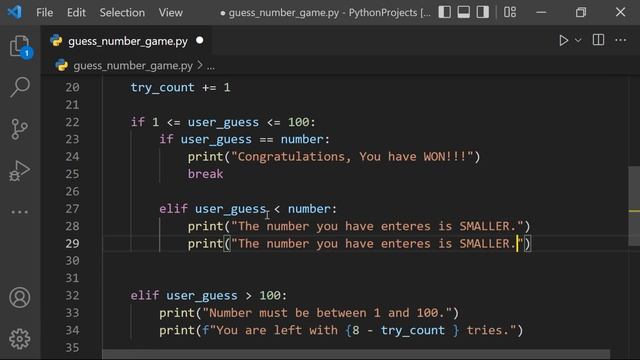Click line number 22 in the gutter
This screenshot has width=640, height=360.
(72, 122)
